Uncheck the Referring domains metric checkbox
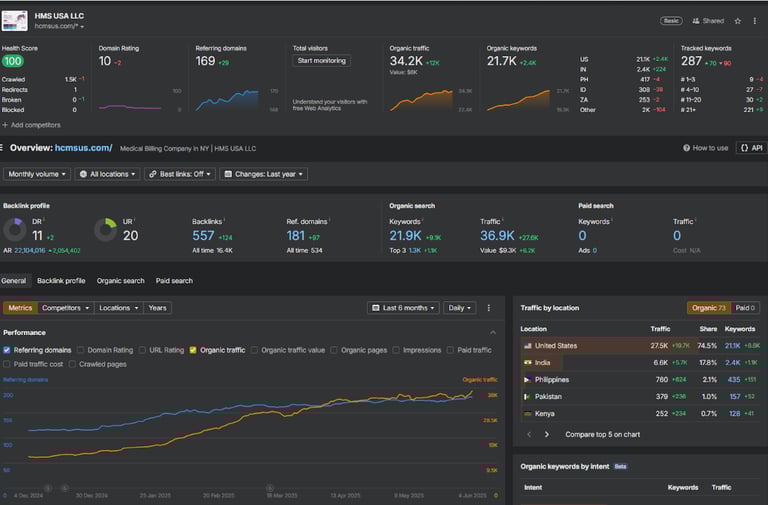 pyautogui.click(x=7, y=350)
